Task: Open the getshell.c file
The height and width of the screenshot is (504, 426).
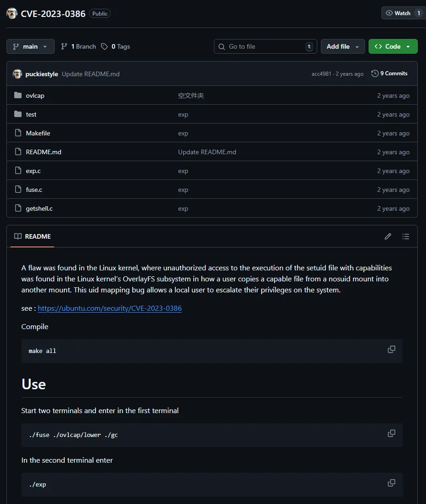Action: [x=39, y=208]
